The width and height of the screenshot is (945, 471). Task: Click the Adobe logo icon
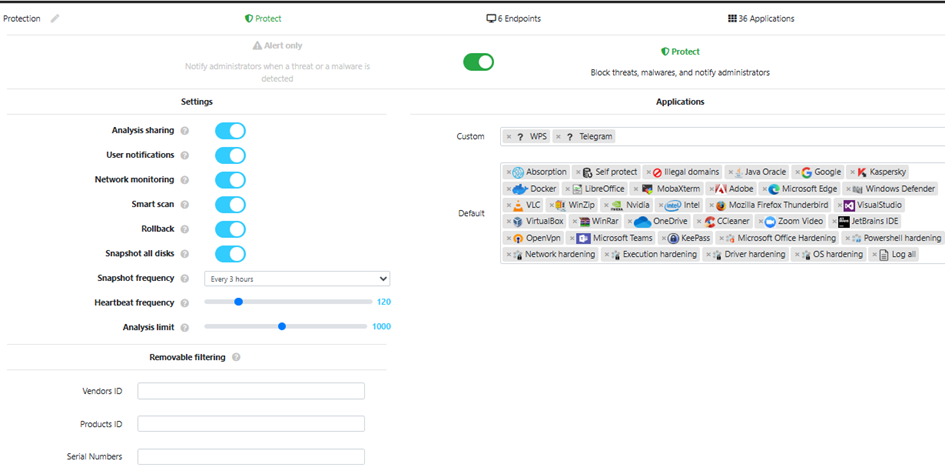[x=720, y=189]
